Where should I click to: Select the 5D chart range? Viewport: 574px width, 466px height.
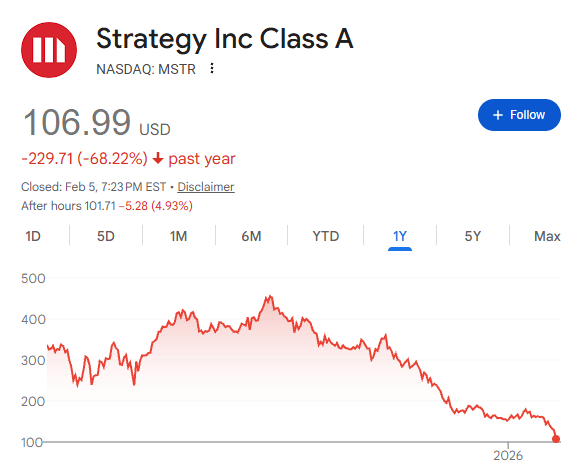tap(106, 236)
